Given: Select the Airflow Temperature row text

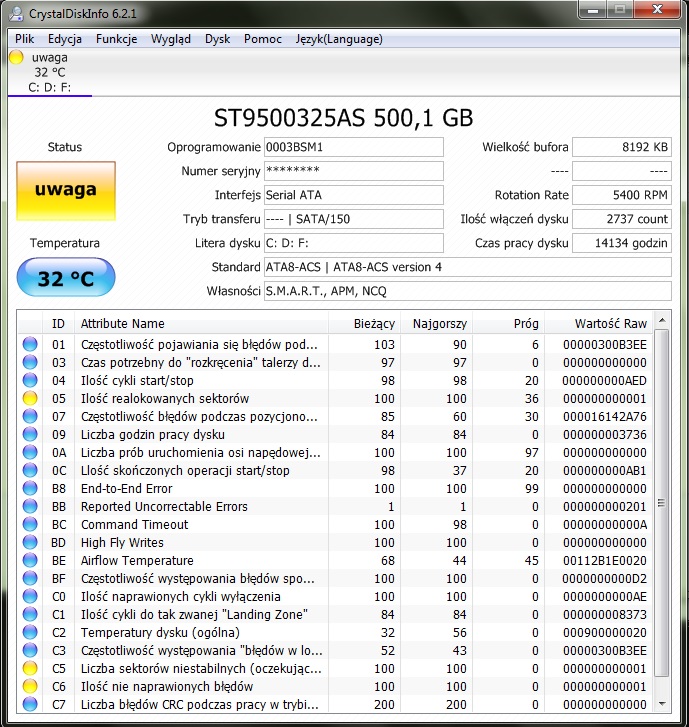Looking at the screenshot, I should [x=137, y=560].
